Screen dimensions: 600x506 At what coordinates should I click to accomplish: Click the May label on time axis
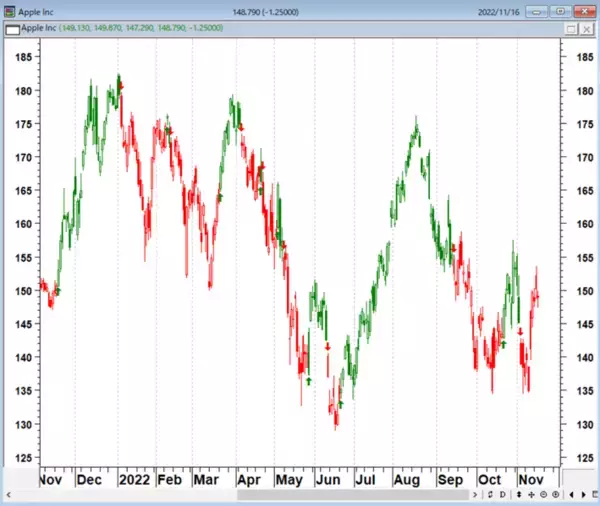point(289,480)
